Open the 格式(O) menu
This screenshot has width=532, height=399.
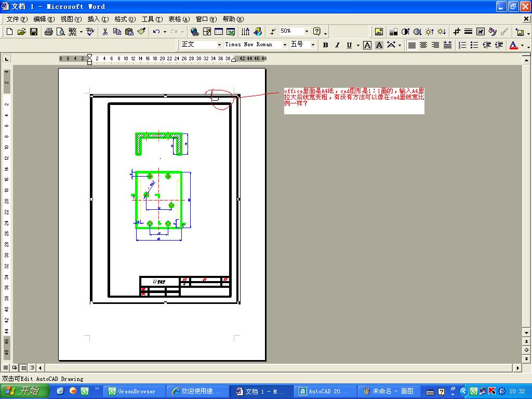125,19
